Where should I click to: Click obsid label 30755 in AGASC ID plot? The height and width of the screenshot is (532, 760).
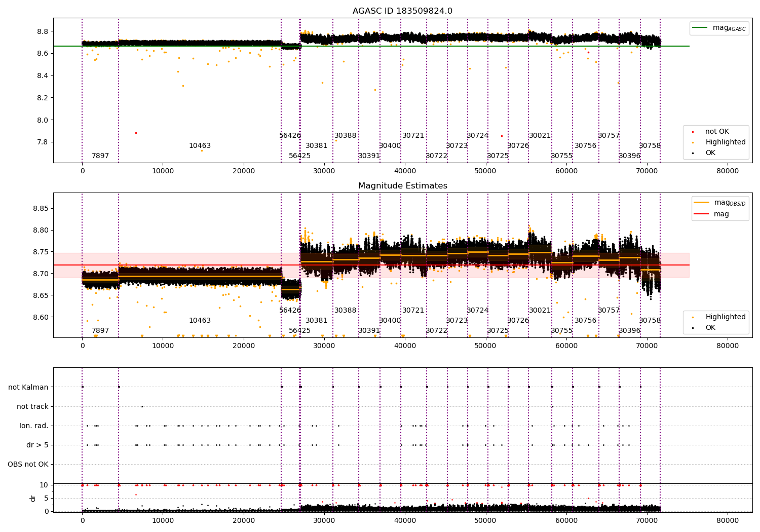[x=561, y=156]
